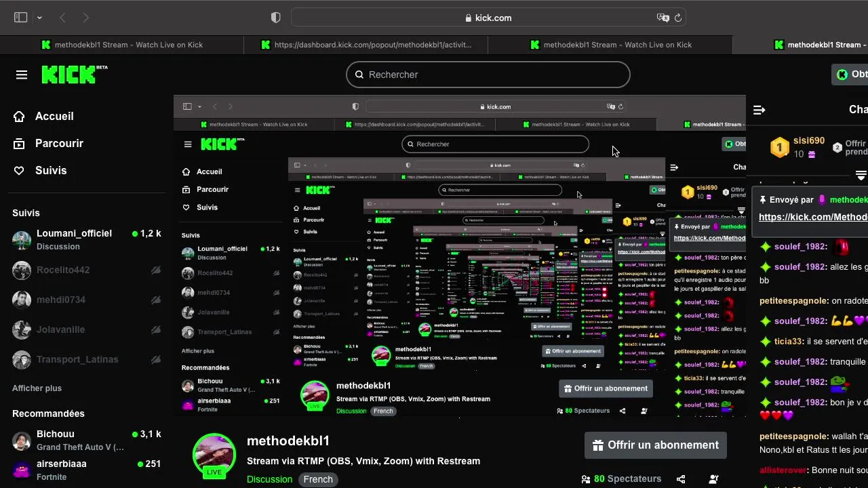This screenshot has width=868, height=488.
Task: Click nested Offrir un abonnement in video
Action: 606,388
